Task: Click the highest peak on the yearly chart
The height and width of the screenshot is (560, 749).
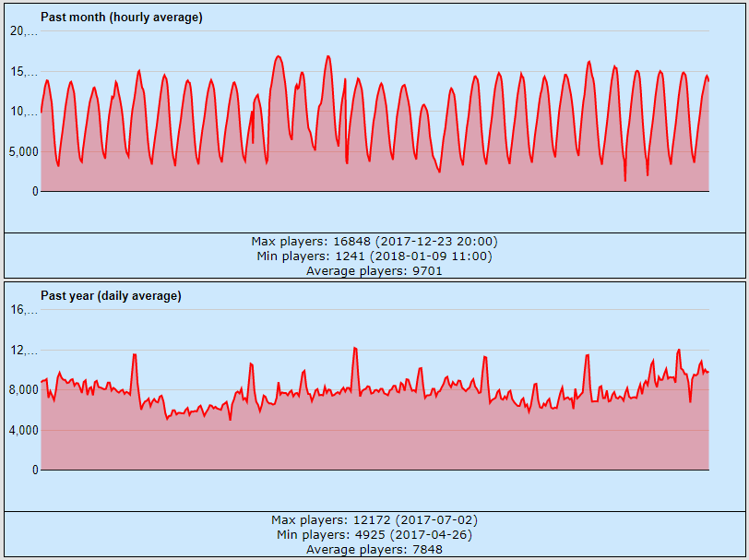Action: [x=355, y=349]
